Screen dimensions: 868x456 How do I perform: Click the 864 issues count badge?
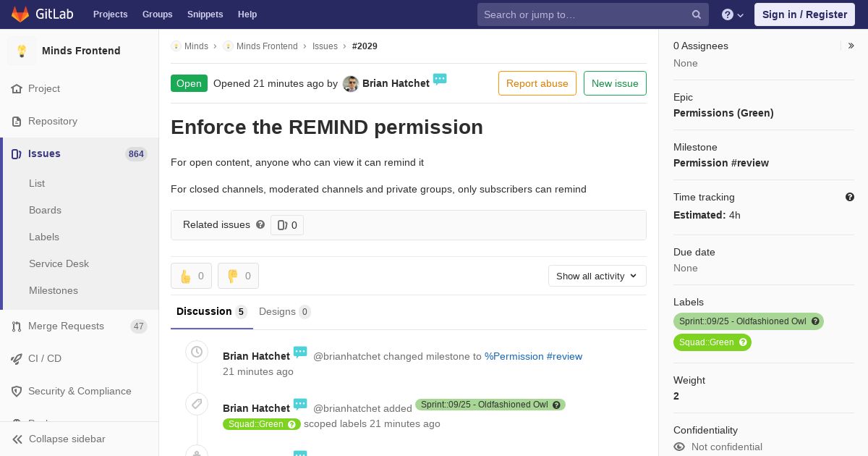(136, 154)
